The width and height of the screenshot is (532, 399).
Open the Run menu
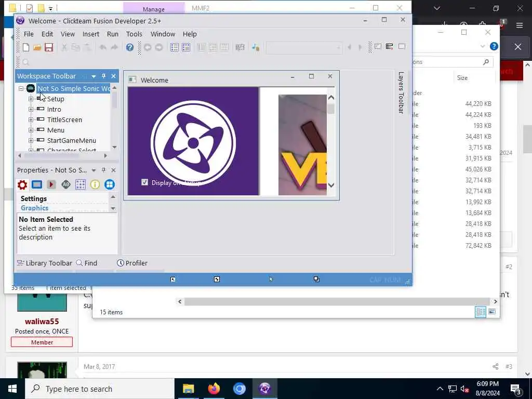[113, 34]
